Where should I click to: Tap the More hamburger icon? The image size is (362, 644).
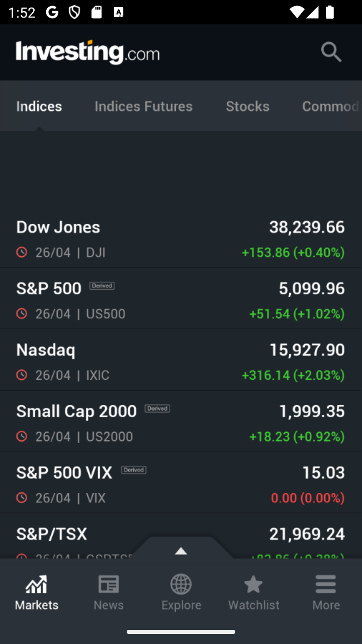coord(326,585)
